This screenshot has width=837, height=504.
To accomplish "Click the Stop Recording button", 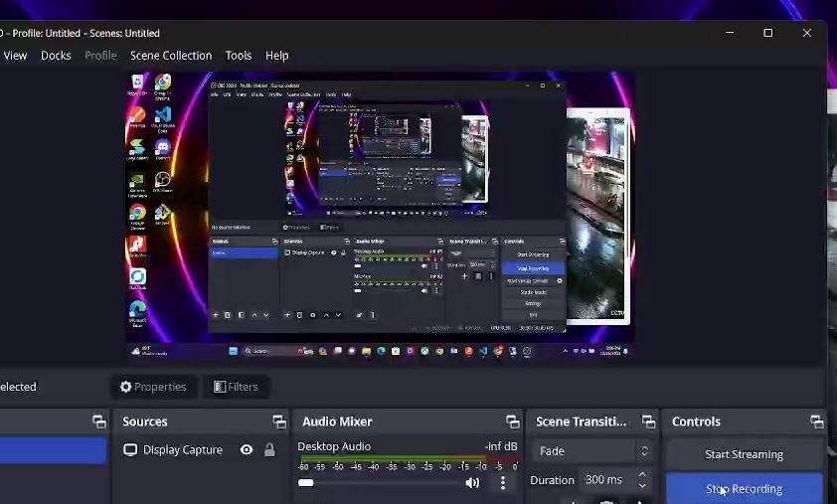I will coord(744,489).
